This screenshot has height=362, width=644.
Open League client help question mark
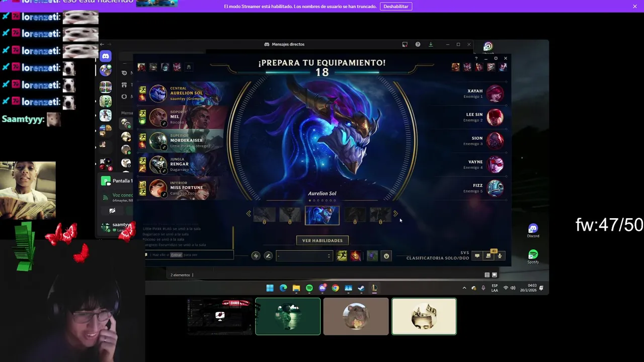pos(476,58)
